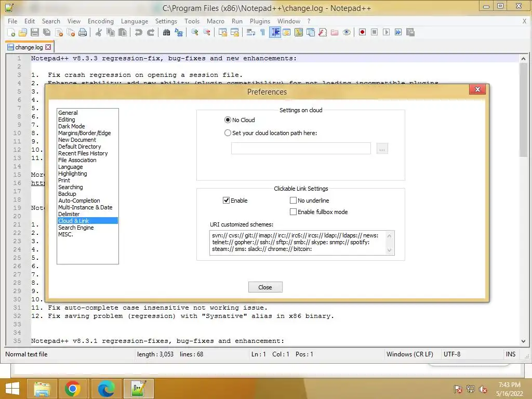Click the muted speaker tray icon

click(x=483, y=389)
